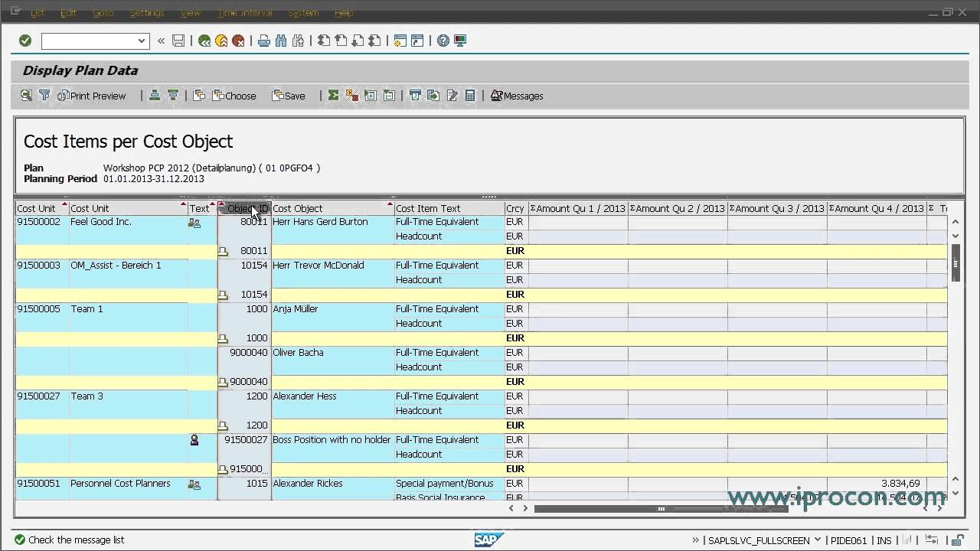Open the Help question mark icon
This screenshot has width=980, height=551.
tap(443, 41)
